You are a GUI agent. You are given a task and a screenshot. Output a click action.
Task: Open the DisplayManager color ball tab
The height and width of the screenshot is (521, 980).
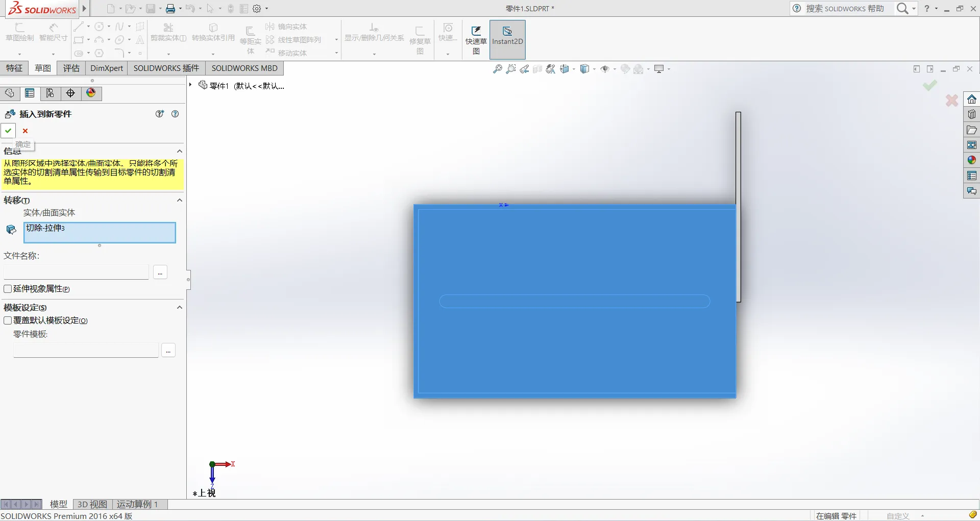(91, 93)
